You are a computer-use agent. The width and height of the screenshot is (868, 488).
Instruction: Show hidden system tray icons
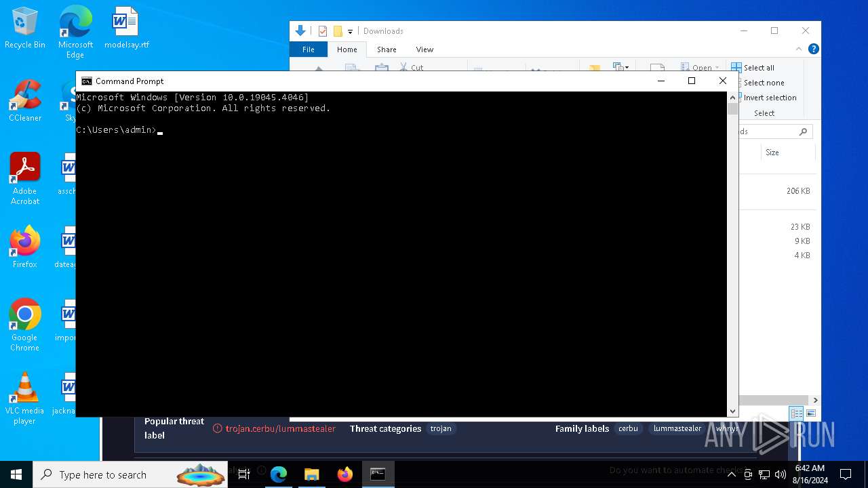pos(732,474)
